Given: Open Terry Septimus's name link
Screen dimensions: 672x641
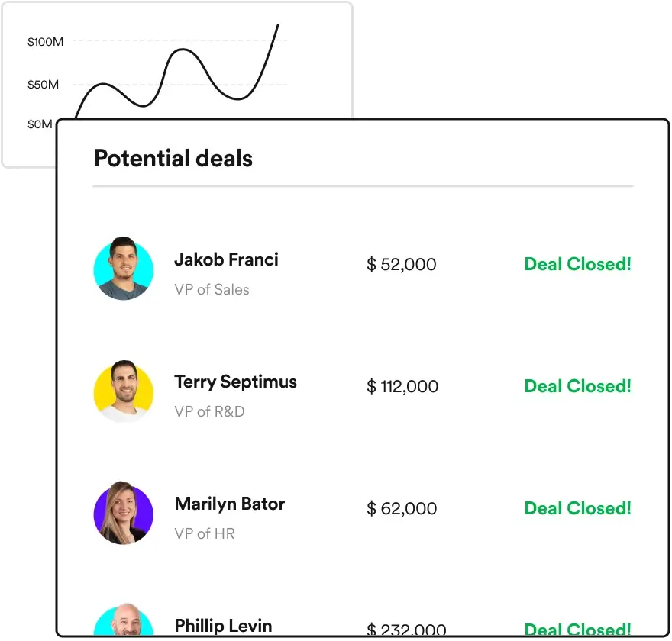Looking at the screenshot, I should coord(235,382).
